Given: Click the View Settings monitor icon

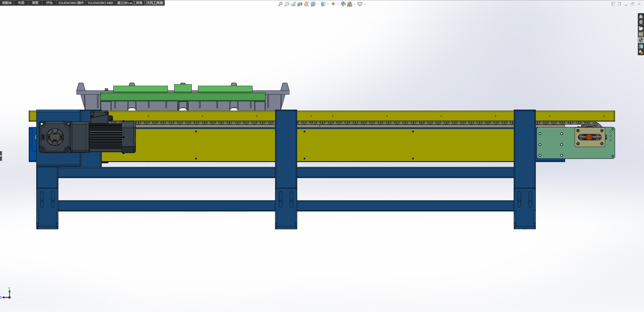Looking at the screenshot, I should tap(360, 4).
